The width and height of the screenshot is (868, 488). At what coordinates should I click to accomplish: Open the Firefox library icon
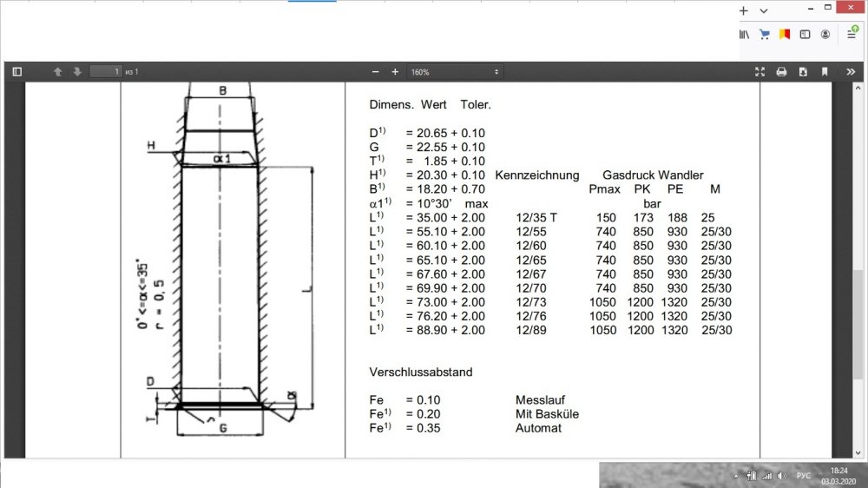[744, 35]
